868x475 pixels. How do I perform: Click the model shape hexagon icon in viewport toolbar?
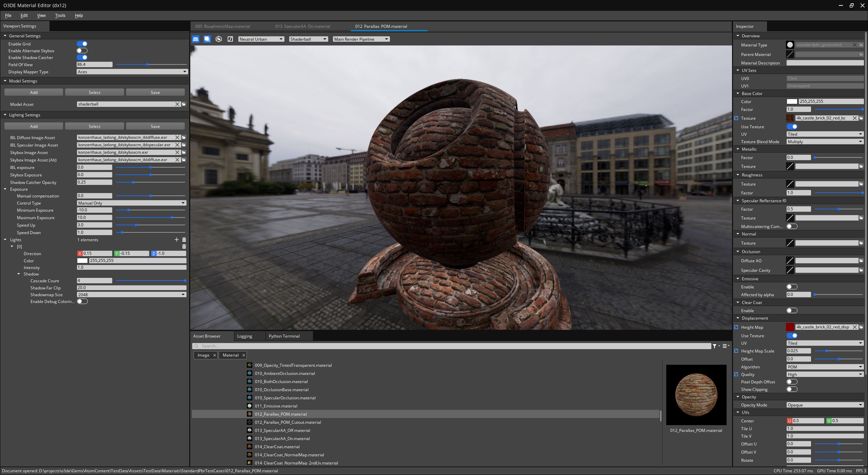[x=219, y=39]
